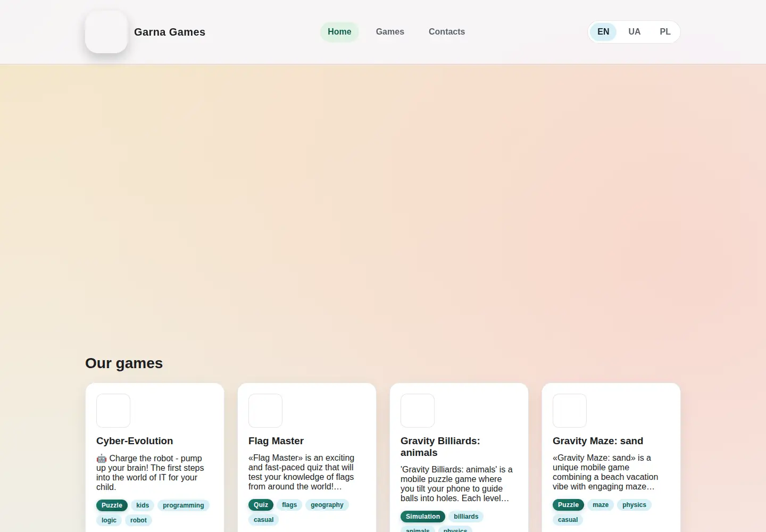This screenshot has height=532, width=766.
Task: Open the Cyber-Evolution game title
Action: coord(135,441)
